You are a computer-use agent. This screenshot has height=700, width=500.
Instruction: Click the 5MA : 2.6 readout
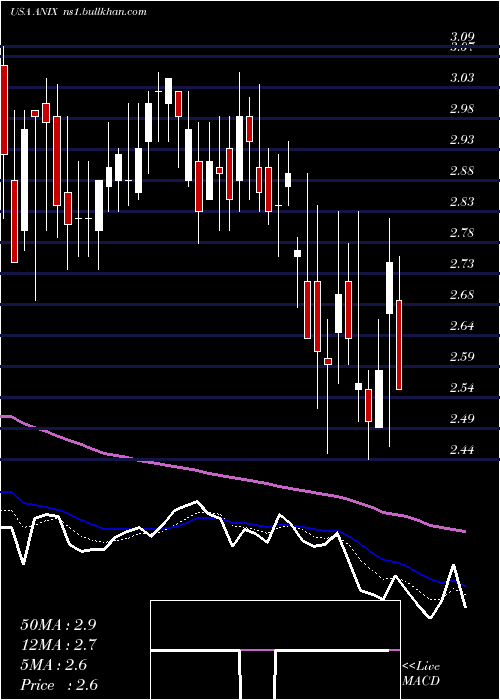point(54,665)
